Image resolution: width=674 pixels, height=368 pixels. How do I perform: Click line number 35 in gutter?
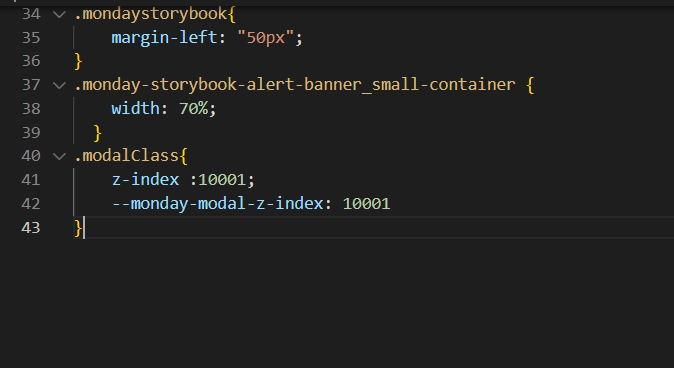tap(31, 38)
